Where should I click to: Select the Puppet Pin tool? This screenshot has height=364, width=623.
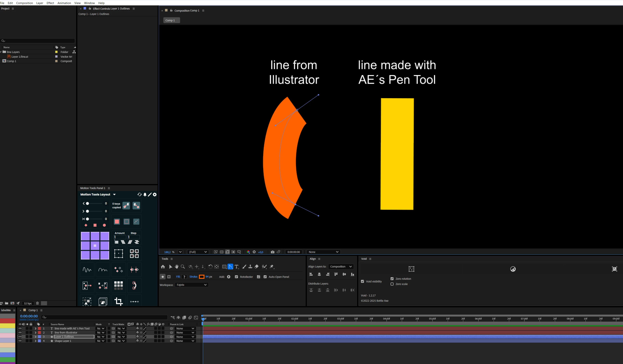(x=272, y=267)
